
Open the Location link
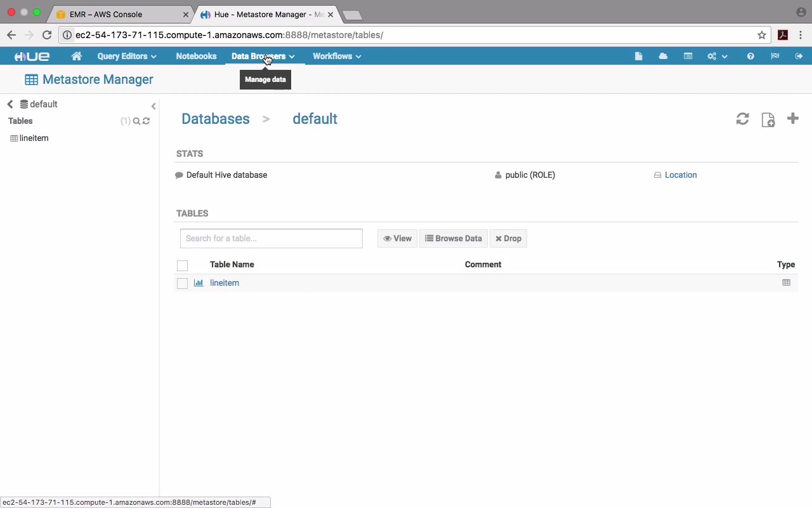681,175
